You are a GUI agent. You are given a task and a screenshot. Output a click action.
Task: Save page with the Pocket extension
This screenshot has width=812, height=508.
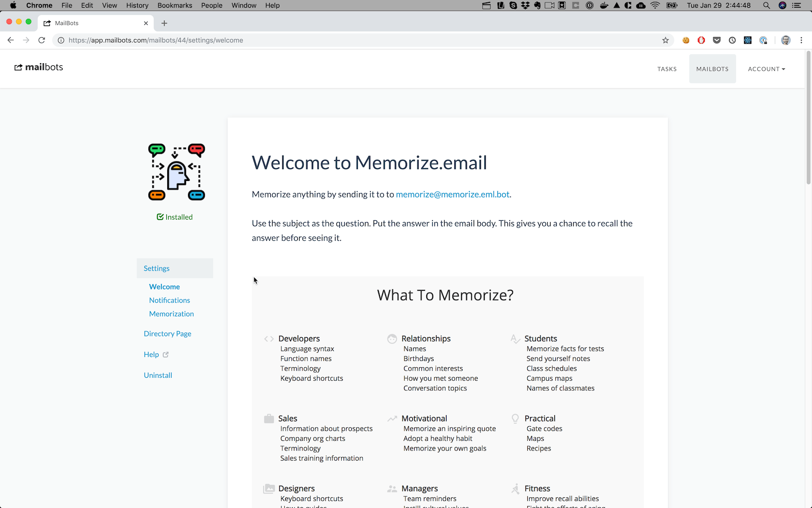click(717, 40)
